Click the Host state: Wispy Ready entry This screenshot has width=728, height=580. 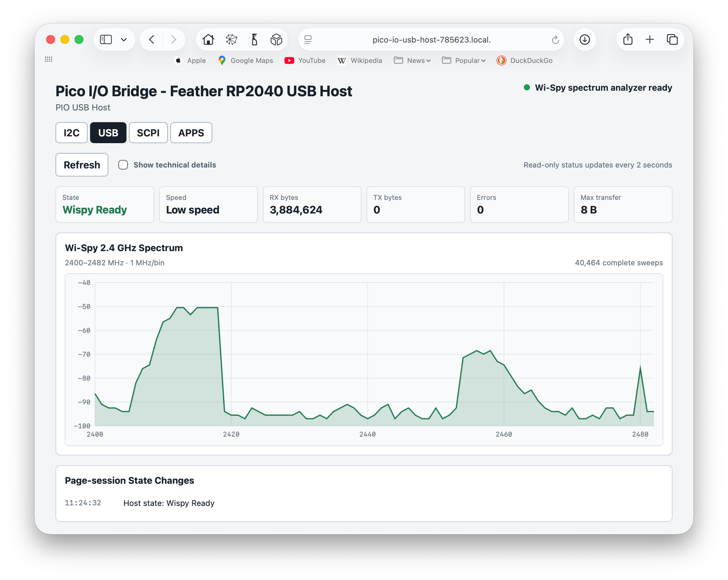(169, 503)
